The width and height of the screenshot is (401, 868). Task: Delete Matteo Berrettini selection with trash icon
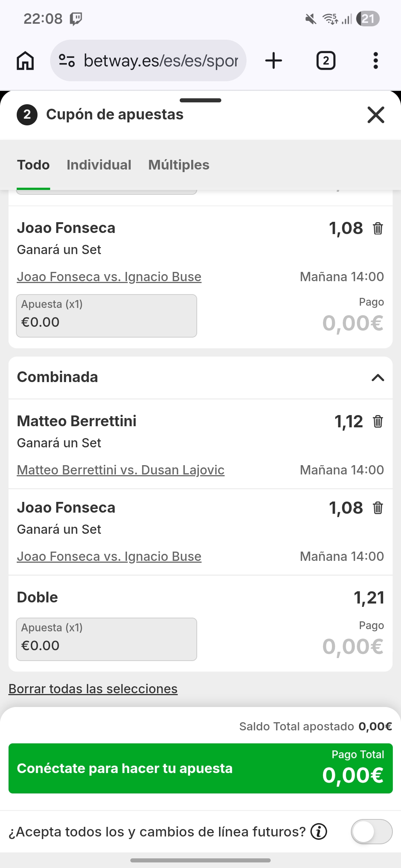(x=378, y=421)
